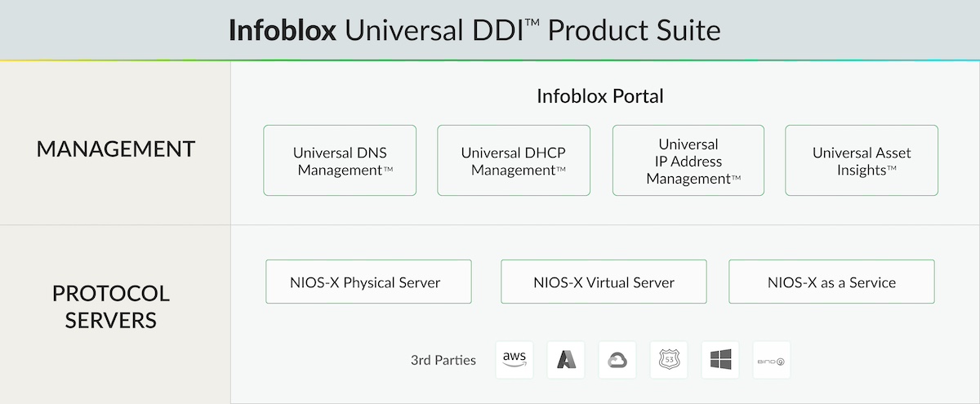The image size is (980, 404).
Task: Click the Google Cloud logo icon
Action: coord(617,360)
